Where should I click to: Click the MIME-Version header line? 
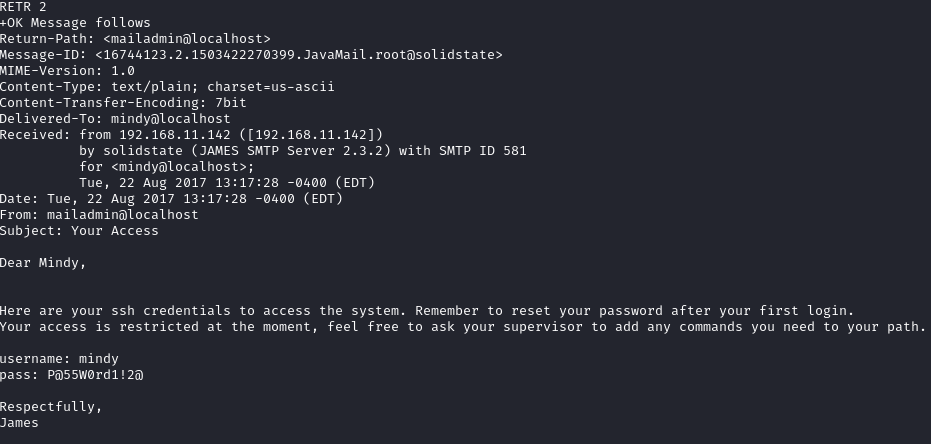67,71
